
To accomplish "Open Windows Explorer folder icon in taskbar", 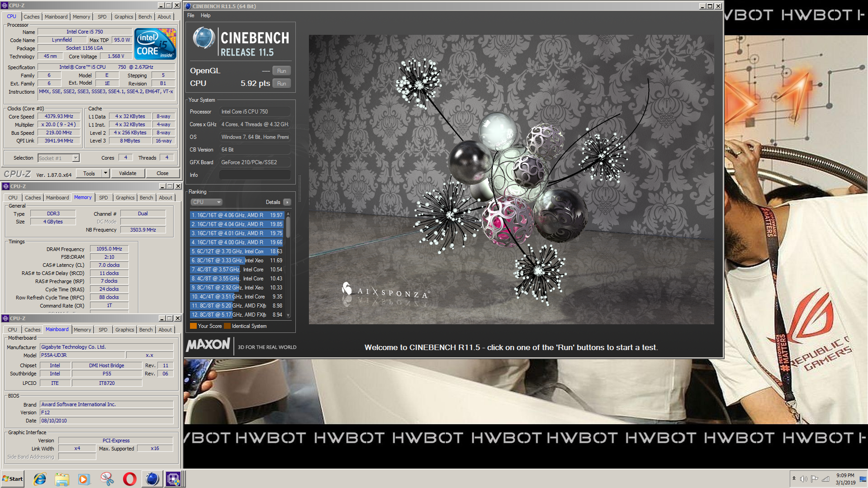I will coord(62,479).
